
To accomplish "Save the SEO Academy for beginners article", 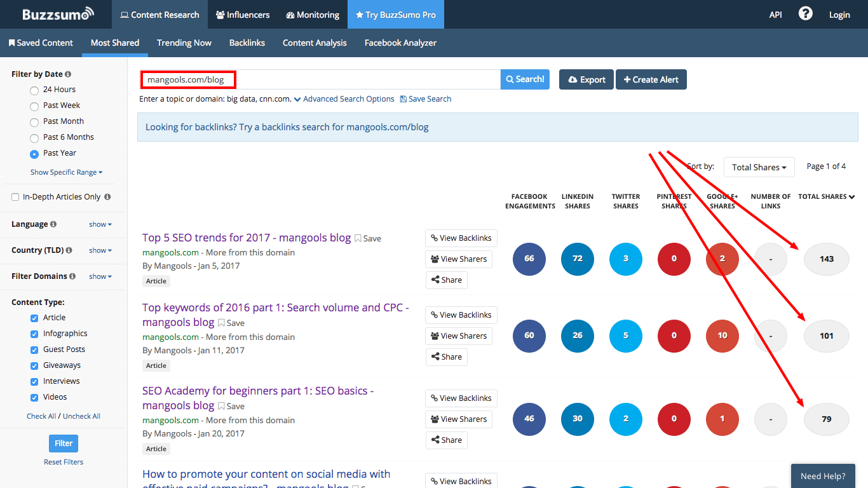I will [231, 406].
